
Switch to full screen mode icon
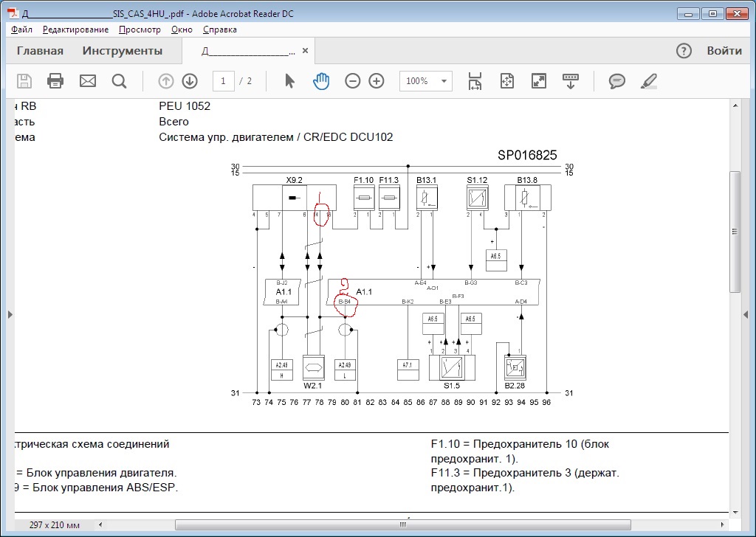click(538, 81)
